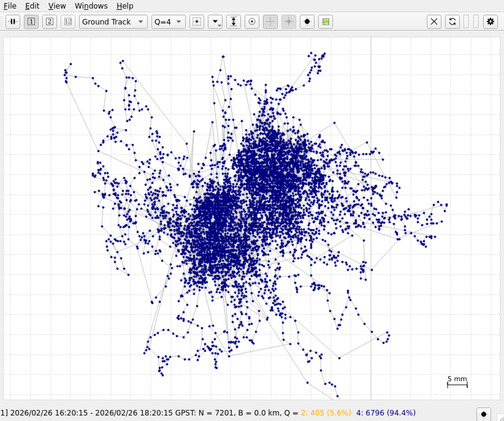The image size is (504, 421).
Task: Open the Q=4 quality flag dropdown
Action: pos(168,22)
